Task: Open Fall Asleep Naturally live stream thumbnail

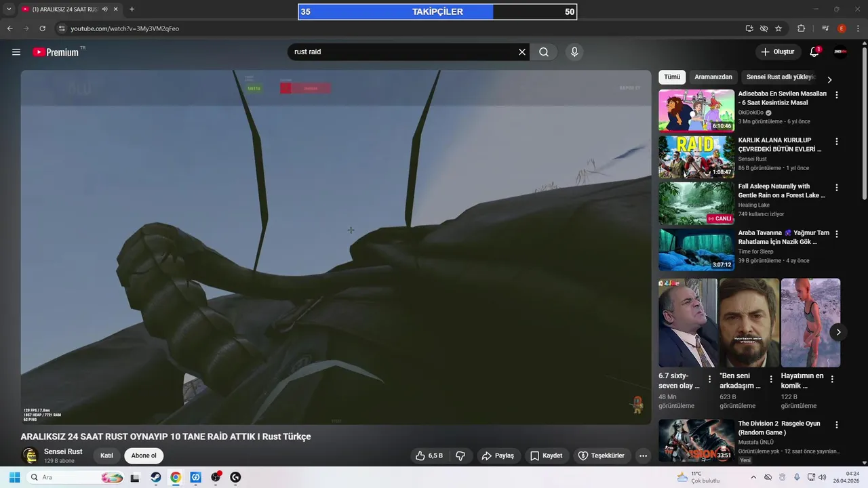Action: (x=696, y=203)
